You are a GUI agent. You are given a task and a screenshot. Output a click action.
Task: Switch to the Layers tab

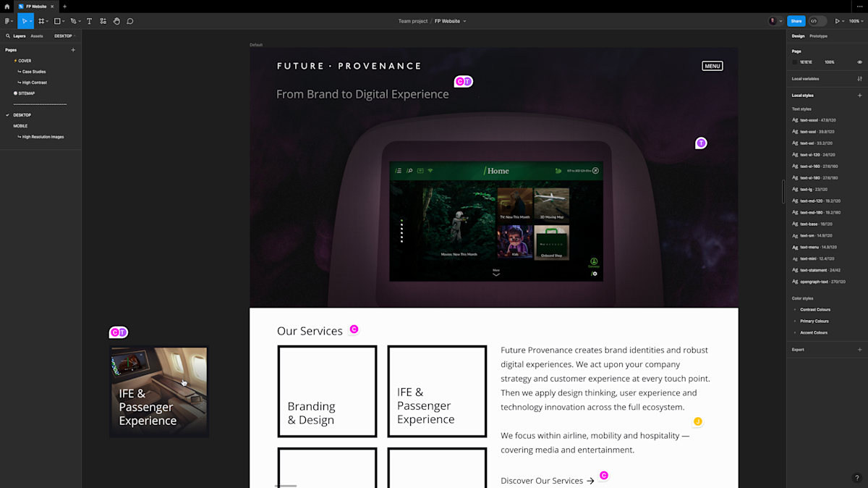click(20, 35)
